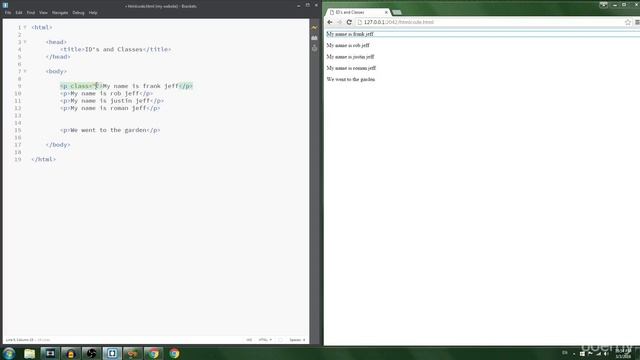This screenshot has width=640, height=360.
Task: Go back in Chrome browser
Action: point(330,22)
